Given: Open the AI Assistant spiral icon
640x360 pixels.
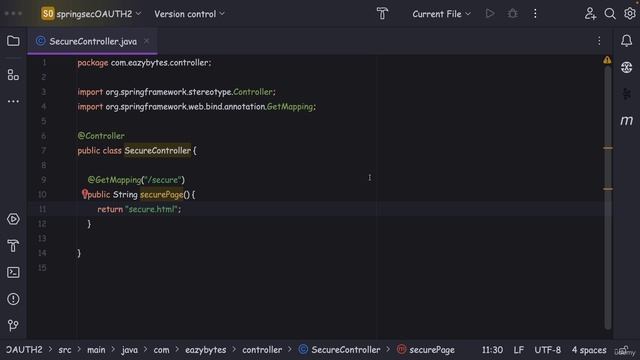Looking at the screenshot, I should coord(627,67).
